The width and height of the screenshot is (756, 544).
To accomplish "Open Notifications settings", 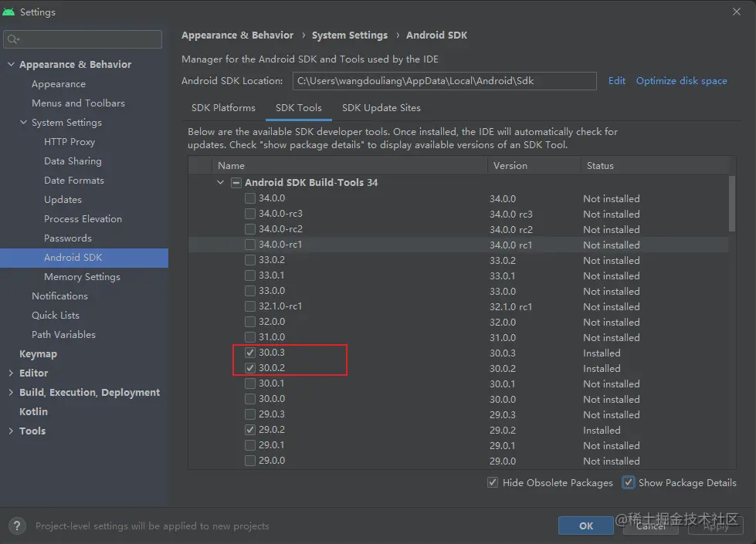I will [59, 296].
